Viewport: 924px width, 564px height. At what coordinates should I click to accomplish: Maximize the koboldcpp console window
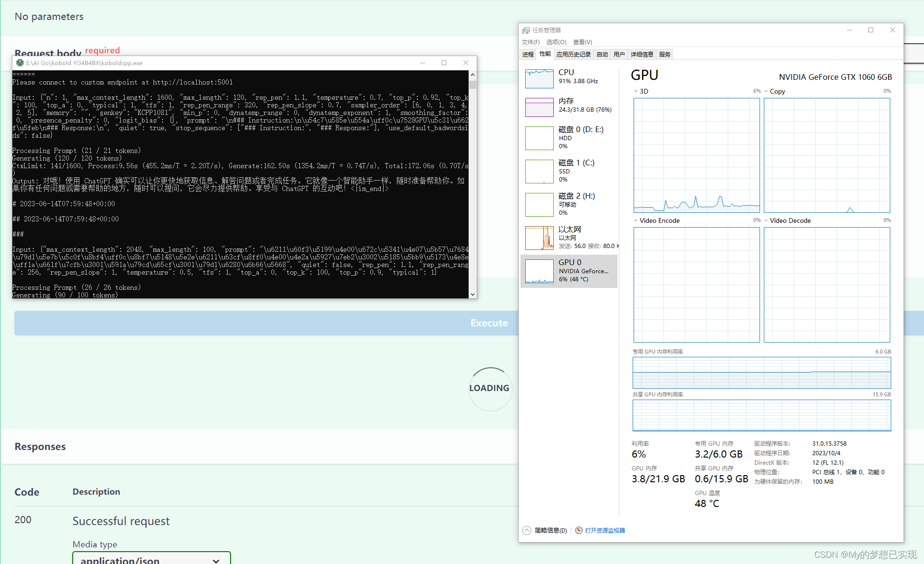[x=444, y=63]
